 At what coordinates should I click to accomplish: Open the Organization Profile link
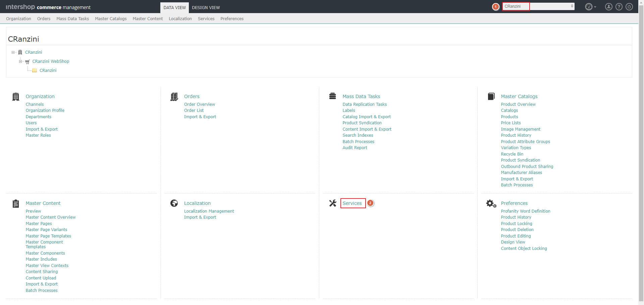pos(45,111)
